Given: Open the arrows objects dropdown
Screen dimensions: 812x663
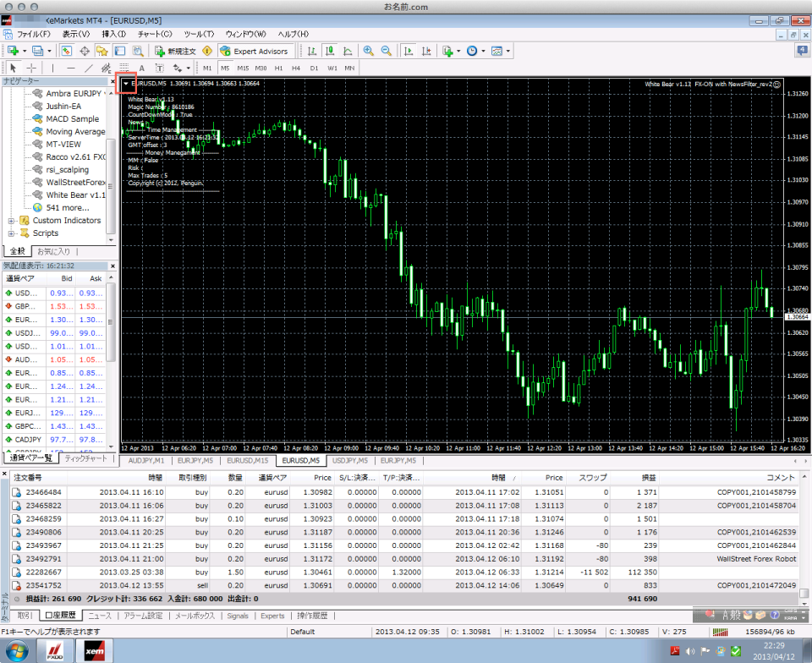Looking at the screenshot, I should [181, 68].
